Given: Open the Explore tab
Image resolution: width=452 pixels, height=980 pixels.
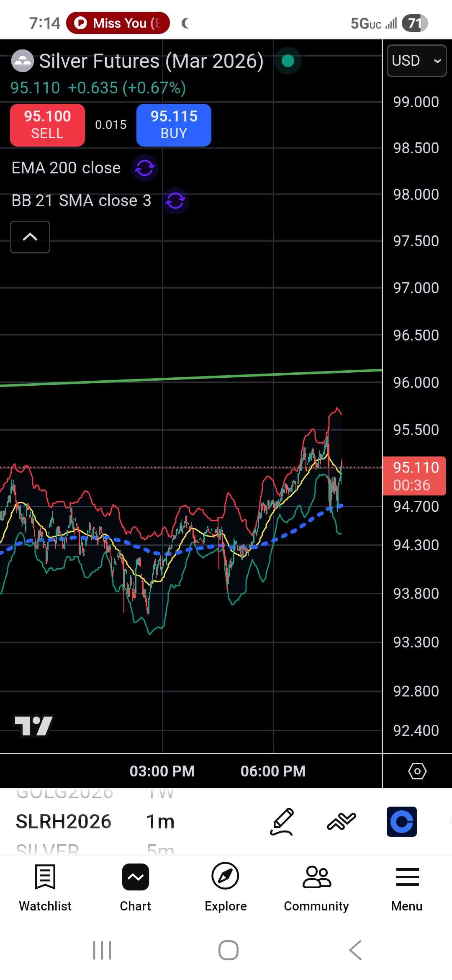Looking at the screenshot, I should pos(226,887).
